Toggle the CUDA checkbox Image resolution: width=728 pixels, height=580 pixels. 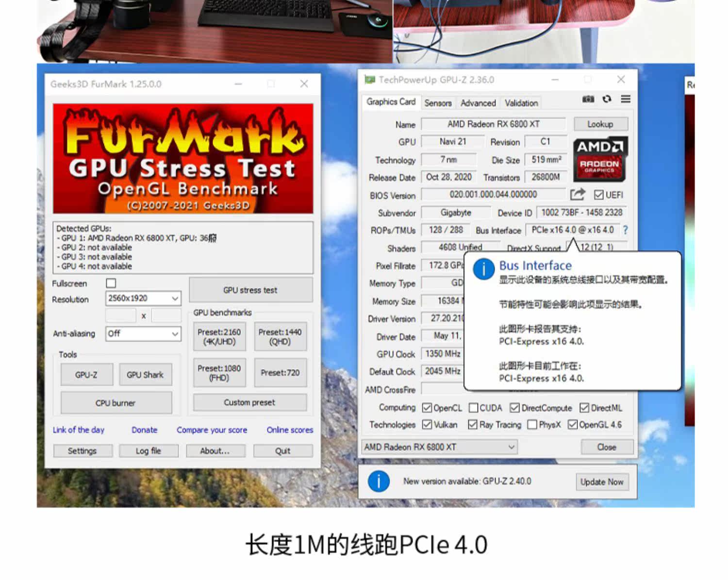tap(473, 408)
